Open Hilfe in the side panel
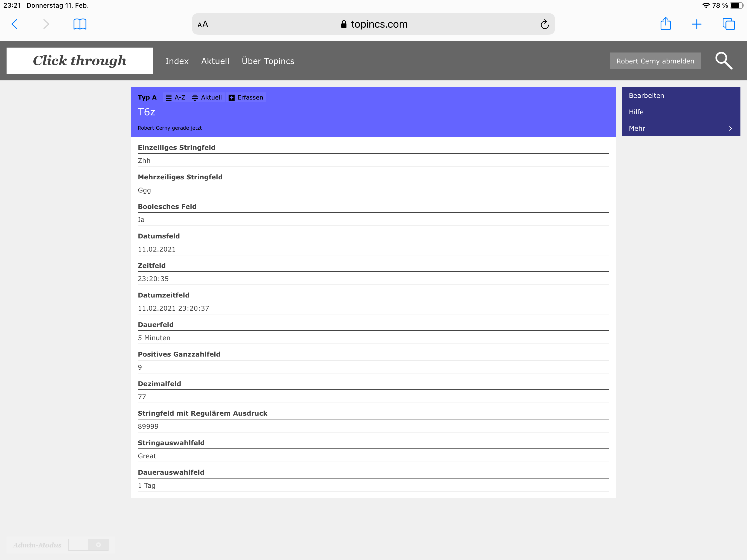 (636, 112)
